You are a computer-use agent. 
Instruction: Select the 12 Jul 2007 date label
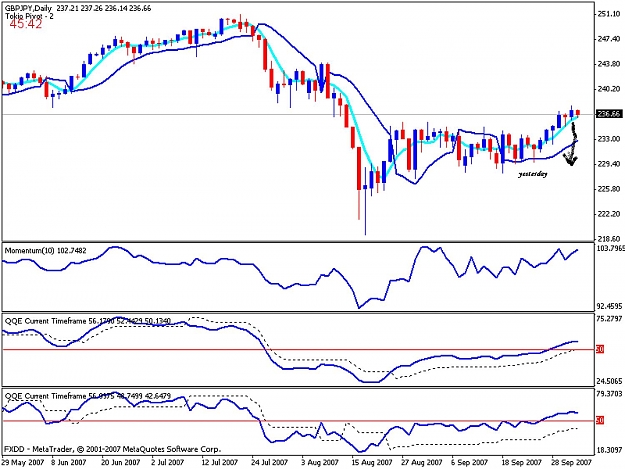click(x=219, y=462)
